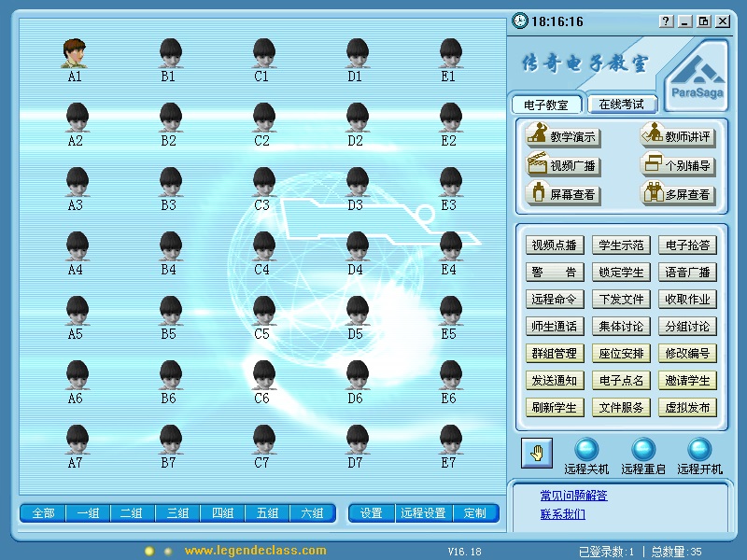Image resolution: width=747 pixels, height=560 pixels.
Task: Click 下发文件 send files button
Action: click(x=621, y=299)
